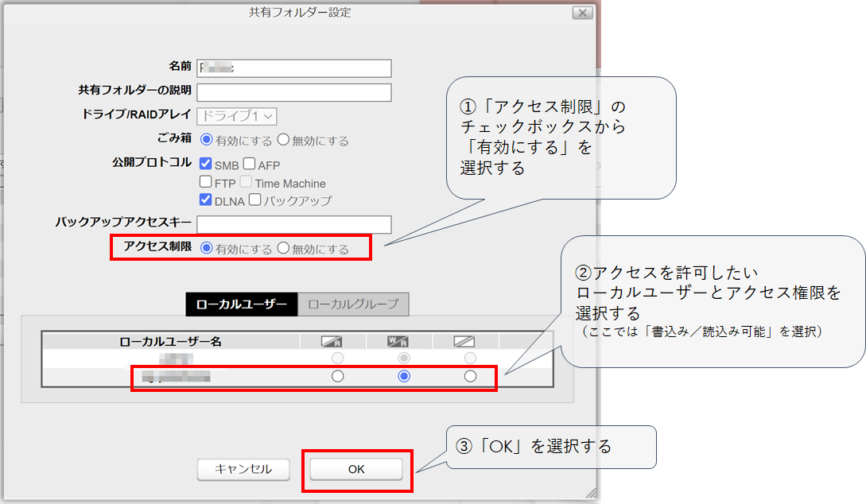Click the キャンセル button
Image resolution: width=866 pixels, height=504 pixels.
pos(243,469)
